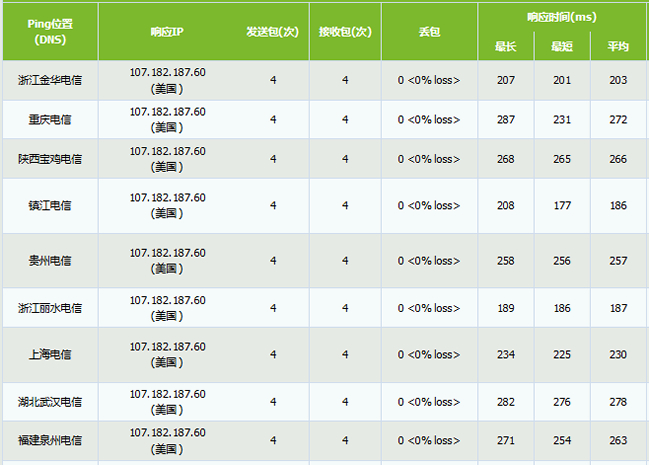649x465 pixels.
Task: Click the 最短 sub-header
Action: (562, 46)
